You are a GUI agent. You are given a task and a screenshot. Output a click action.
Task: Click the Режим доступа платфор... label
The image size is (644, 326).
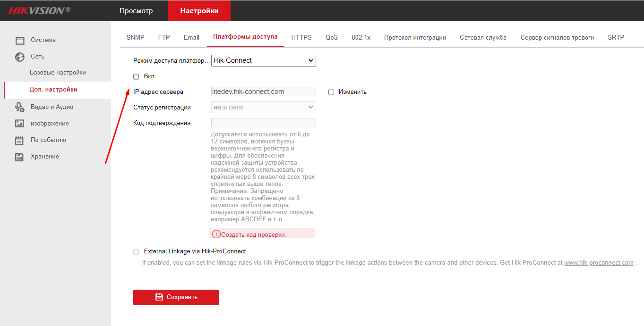[171, 61]
